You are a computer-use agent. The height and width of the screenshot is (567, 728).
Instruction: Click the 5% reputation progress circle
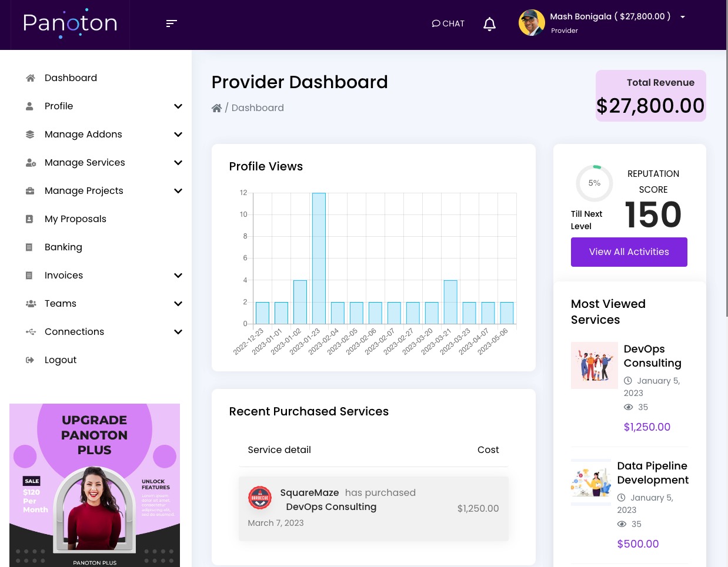pyautogui.click(x=595, y=183)
